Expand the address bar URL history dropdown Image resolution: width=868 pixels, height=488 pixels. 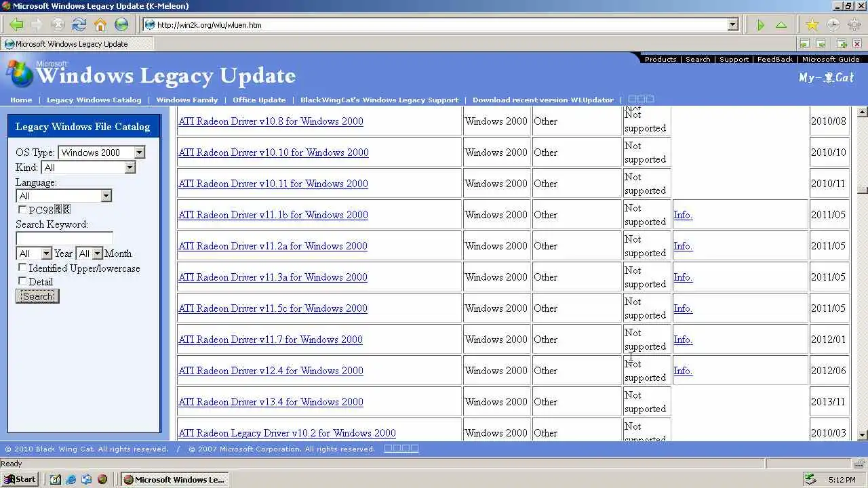[x=732, y=25]
